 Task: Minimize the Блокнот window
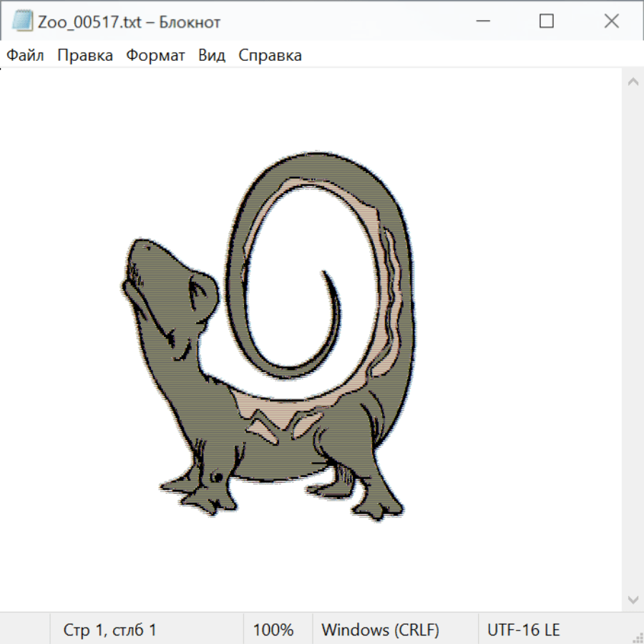click(482, 21)
